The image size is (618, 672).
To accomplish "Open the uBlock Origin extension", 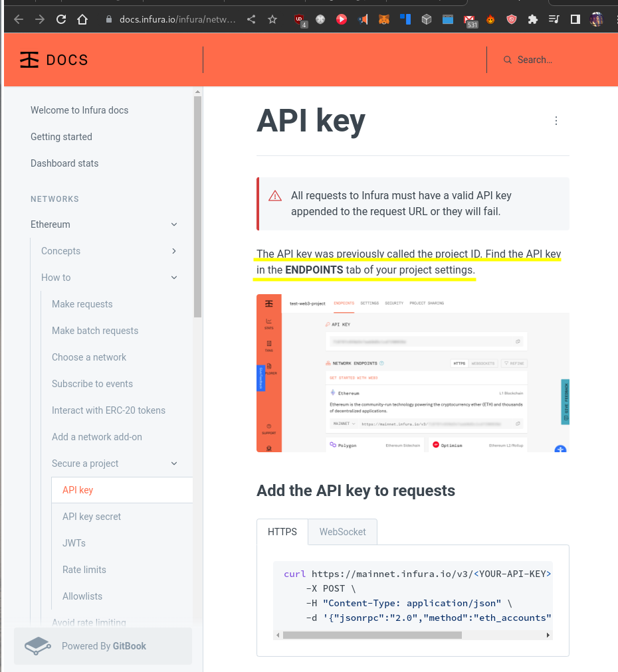I will point(300,20).
